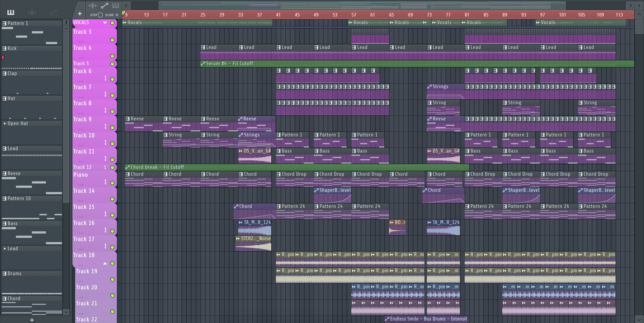Click the red play marker beside the Kick pattern
Viewport: 644px width, 323px height.
[3, 57]
